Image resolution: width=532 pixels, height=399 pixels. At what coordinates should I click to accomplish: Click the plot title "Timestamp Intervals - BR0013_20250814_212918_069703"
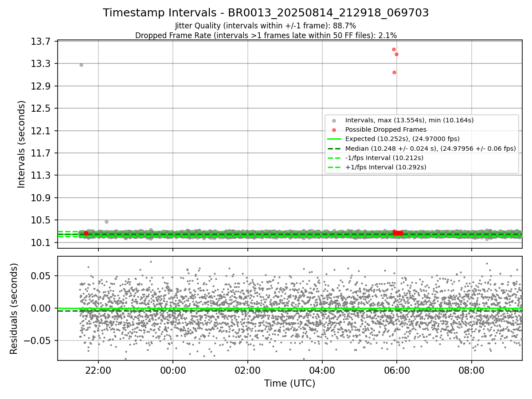coord(266,13)
